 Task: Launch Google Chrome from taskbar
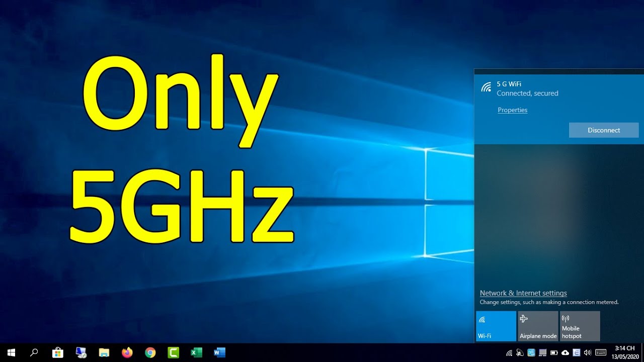[150, 352]
